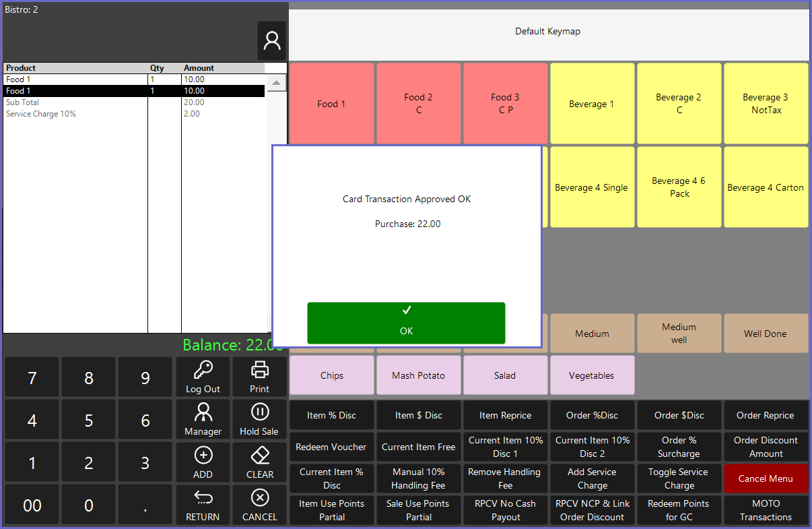Click the user profile icon

click(x=271, y=41)
